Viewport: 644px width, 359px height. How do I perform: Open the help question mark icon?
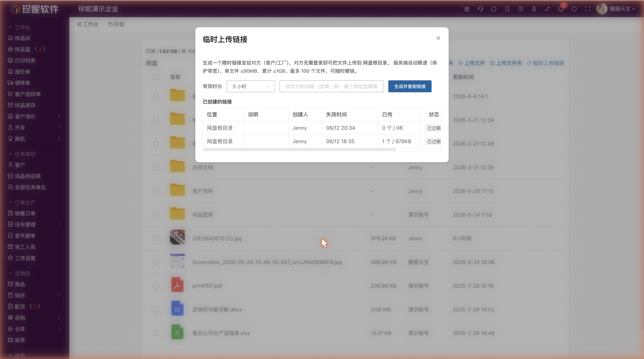click(x=520, y=9)
